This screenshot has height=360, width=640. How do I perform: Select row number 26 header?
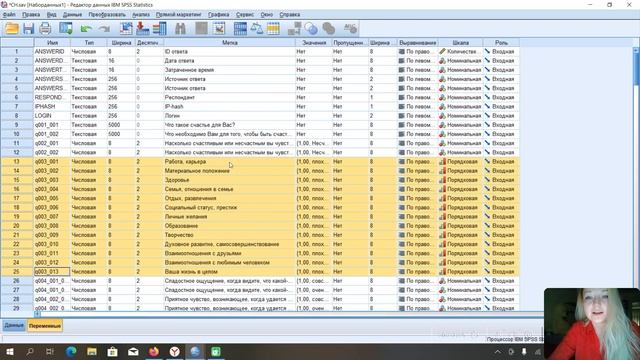tap(17, 281)
